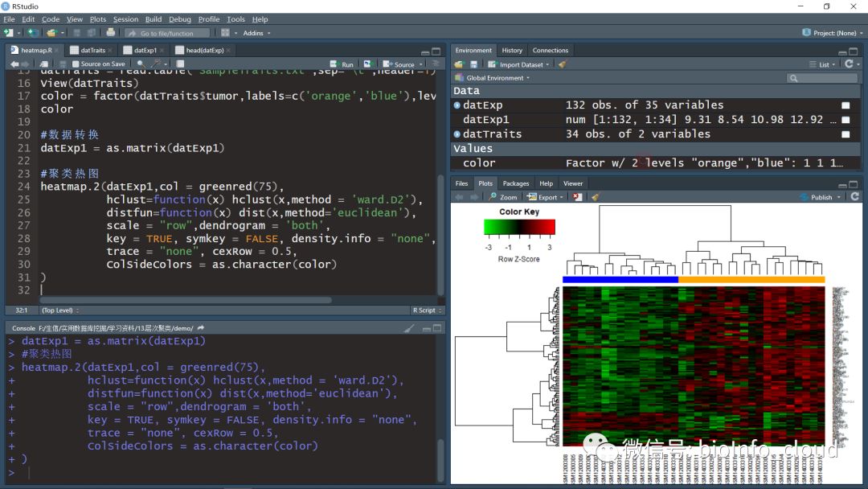
Task: Refresh the current plot
Action: pos(854,196)
